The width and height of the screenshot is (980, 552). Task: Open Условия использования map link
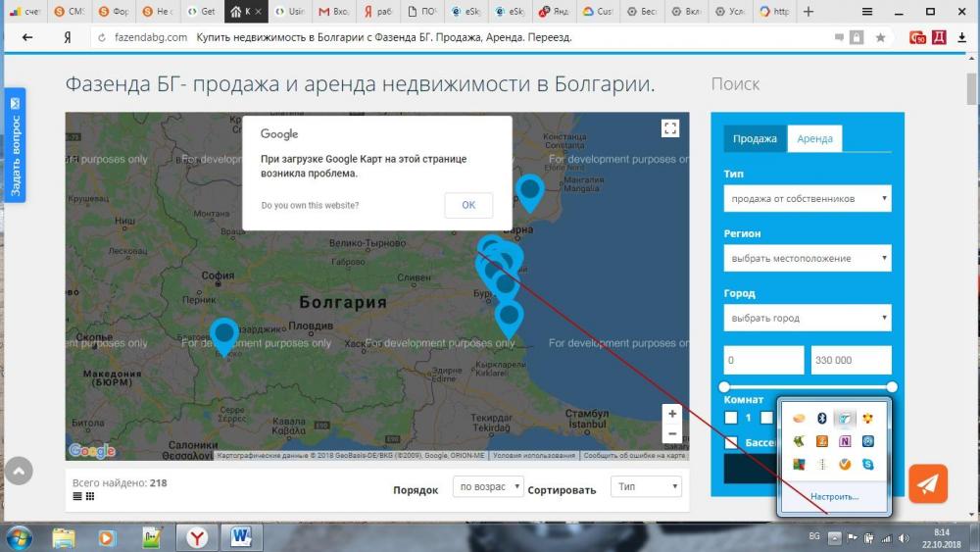pos(534,456)
